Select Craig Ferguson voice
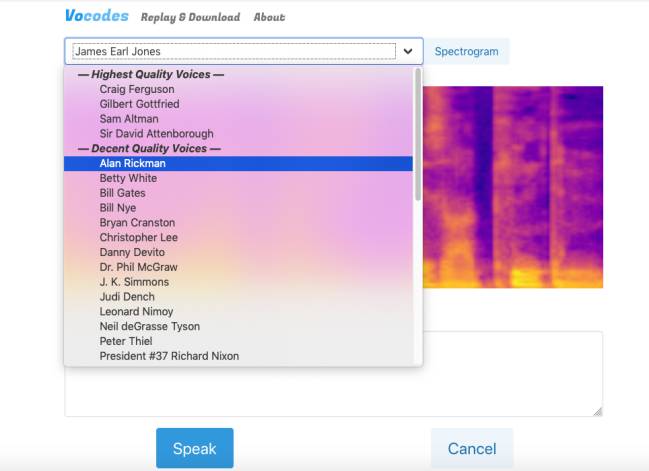The width and height of the screenshot is (649, 471). point(137,89)
